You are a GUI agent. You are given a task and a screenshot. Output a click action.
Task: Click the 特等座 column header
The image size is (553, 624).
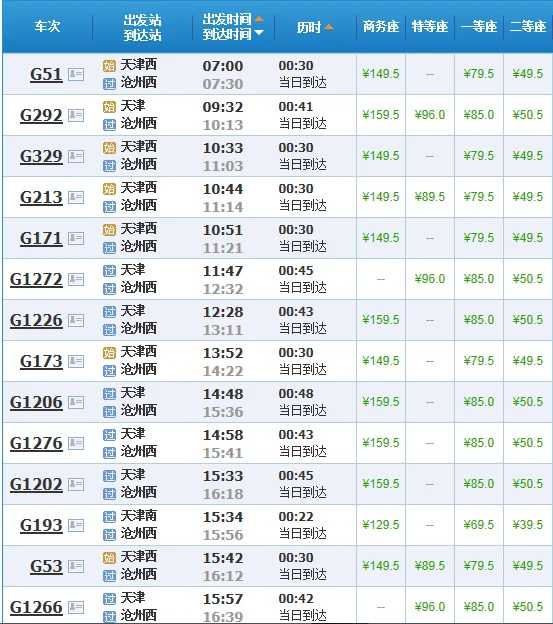tap(430, 26)
